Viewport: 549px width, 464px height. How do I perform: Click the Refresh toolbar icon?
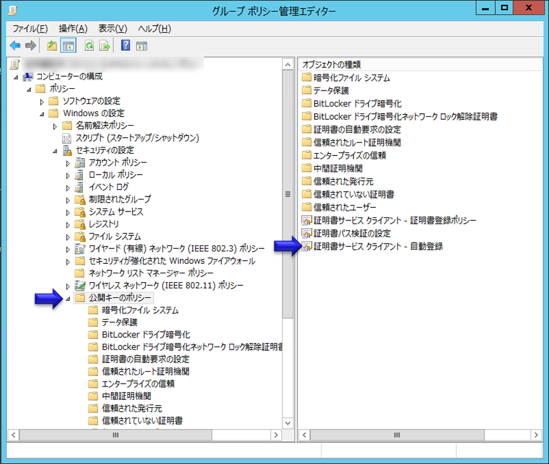coord(89,46)
